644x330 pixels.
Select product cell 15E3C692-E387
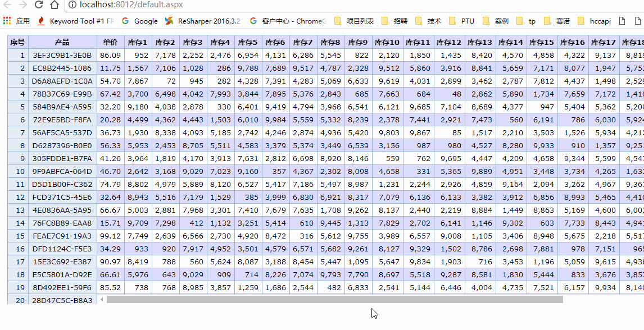(62, 262)
